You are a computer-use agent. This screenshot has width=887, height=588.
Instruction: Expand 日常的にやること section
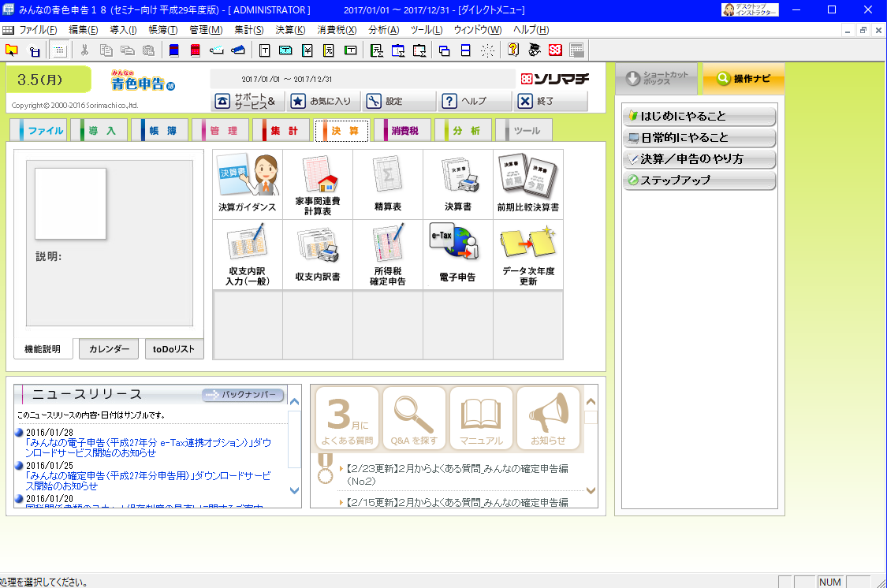(699, 137)
